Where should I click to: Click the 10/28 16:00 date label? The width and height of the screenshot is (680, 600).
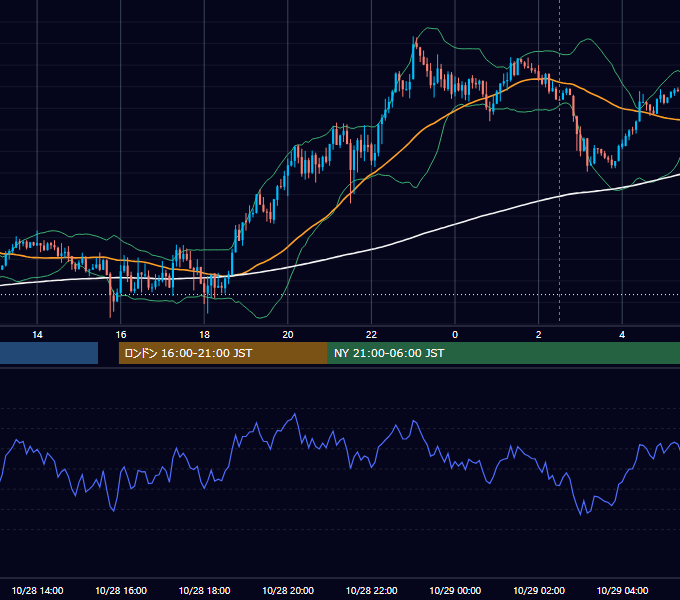(x=121, y=590)
